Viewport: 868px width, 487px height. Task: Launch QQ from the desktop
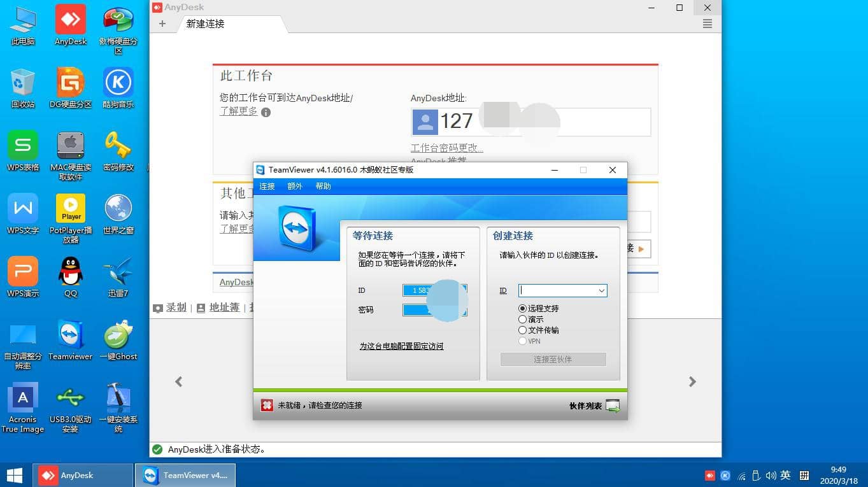point(70,271)
